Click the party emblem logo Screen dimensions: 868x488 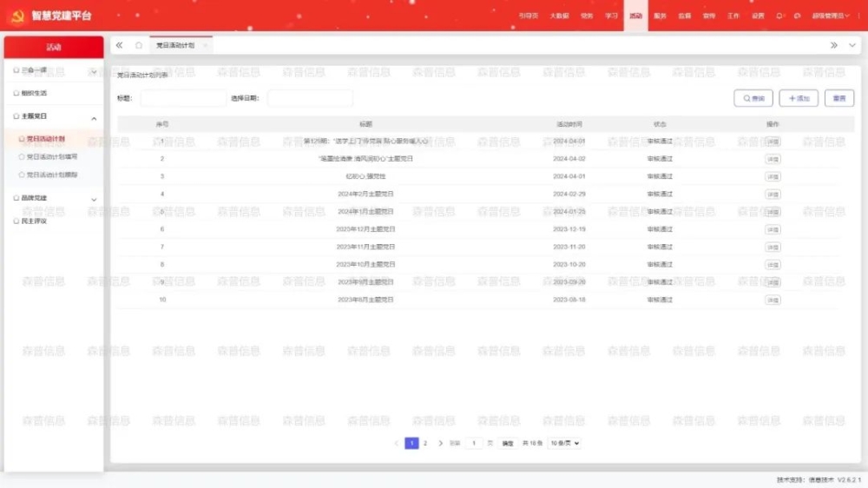[17, 16]
